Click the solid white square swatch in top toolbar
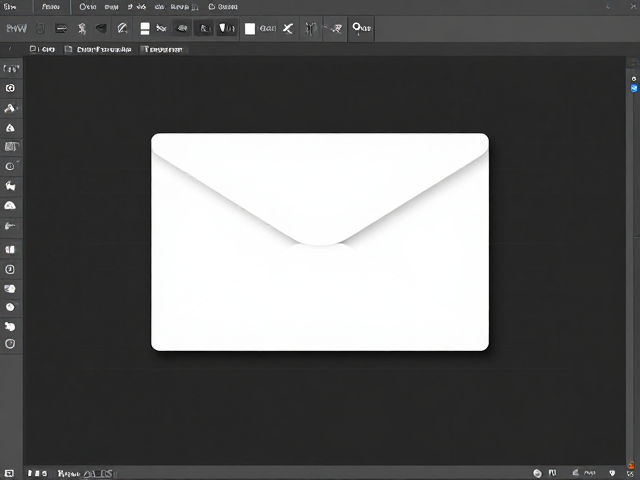The image size is (640, 480). point(250,29)
